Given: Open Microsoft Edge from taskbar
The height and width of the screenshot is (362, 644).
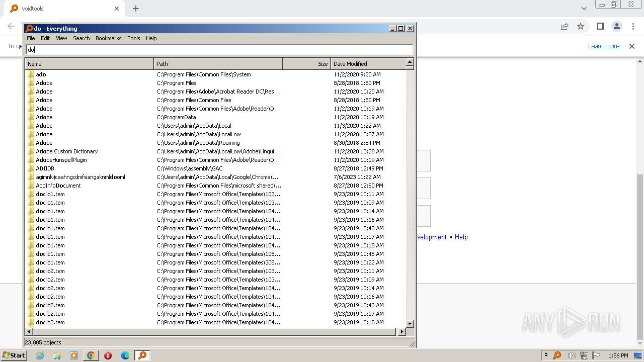Looking at the screenshot, I should point(125,355).
